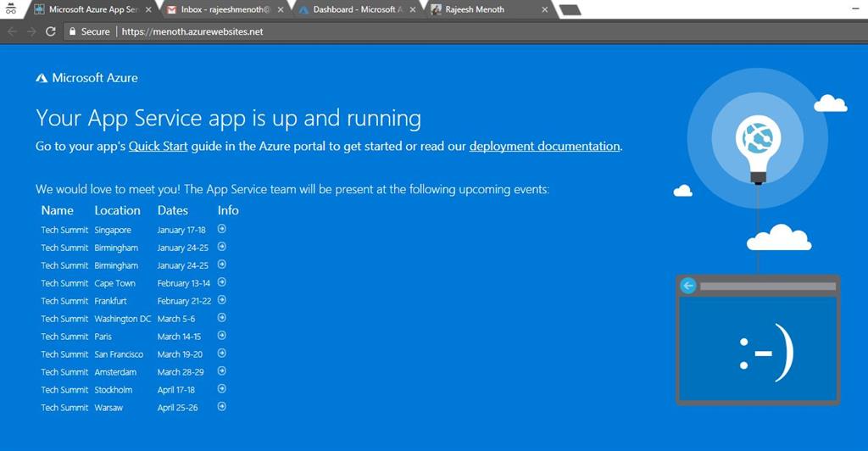This screenshot has height=451, width=868.
Task: Close the Rajeesh Menoth tab
Action: click(x=545, y=9)
